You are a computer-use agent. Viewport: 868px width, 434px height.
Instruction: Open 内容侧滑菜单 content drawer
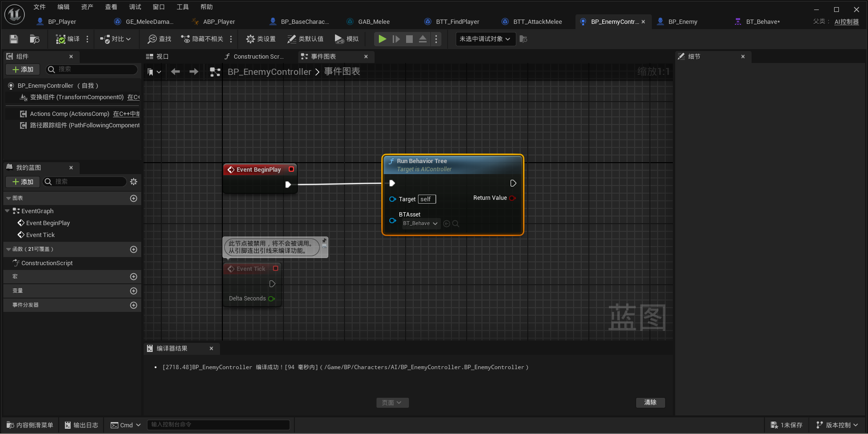pyautogui.click(x=30, y=425)
